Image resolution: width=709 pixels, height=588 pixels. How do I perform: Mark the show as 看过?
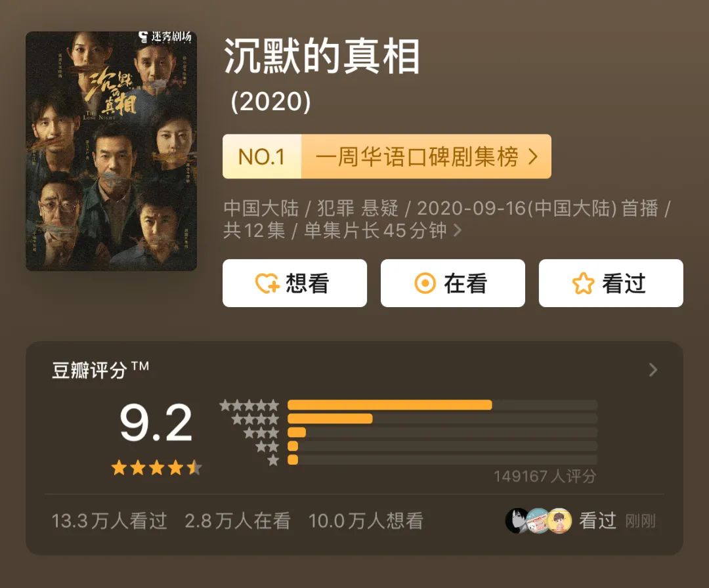[x=611, y=283]
